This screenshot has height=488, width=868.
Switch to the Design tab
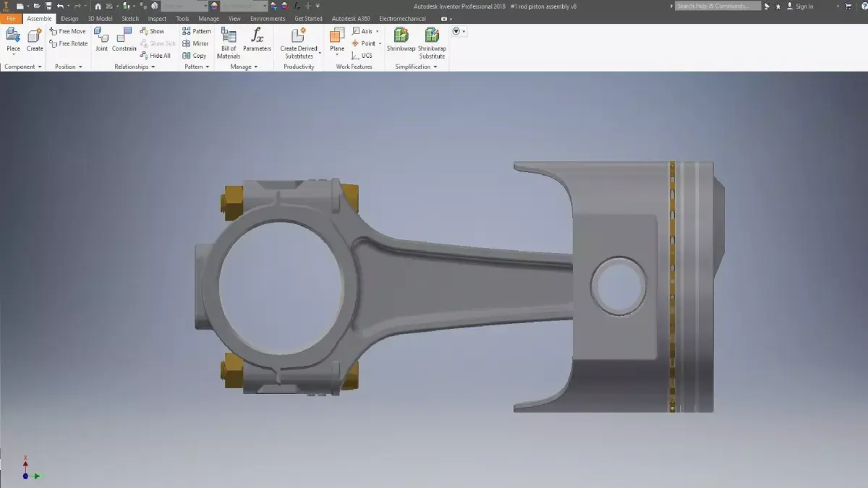click(69, 18)
